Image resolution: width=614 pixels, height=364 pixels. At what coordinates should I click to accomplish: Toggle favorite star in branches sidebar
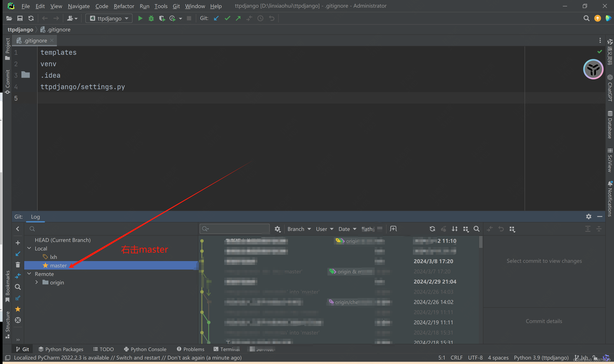coord(18,309)
